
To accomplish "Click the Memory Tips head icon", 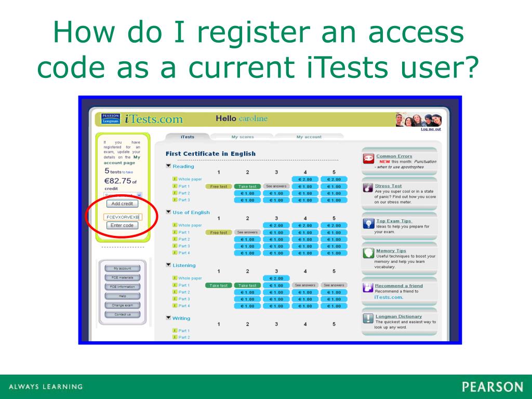I will point(368,253).
